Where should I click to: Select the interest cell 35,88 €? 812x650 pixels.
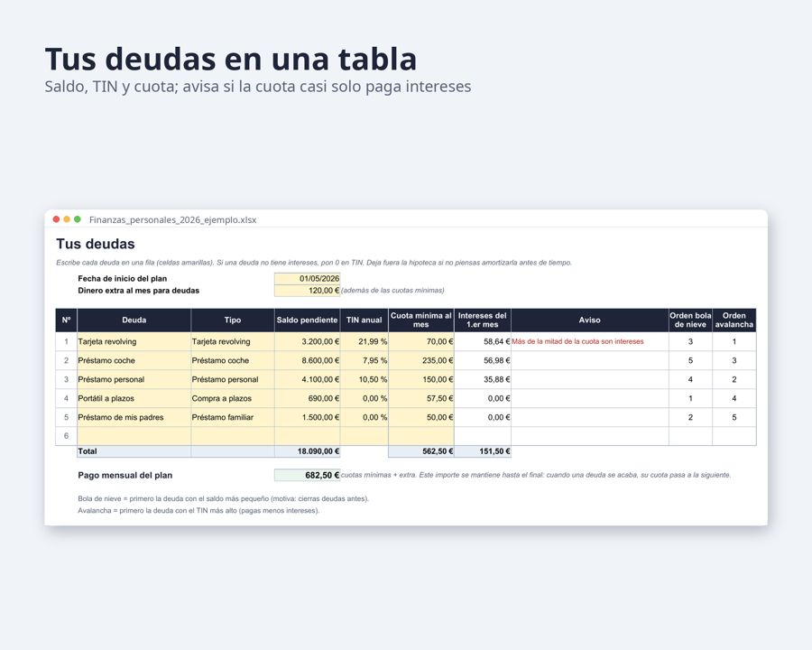(482, 379)
